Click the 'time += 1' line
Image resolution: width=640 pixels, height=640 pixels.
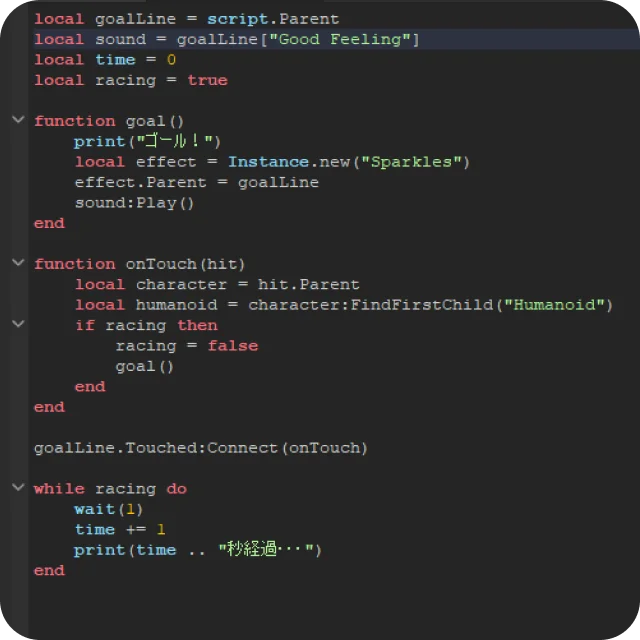[x=120, y=529]
